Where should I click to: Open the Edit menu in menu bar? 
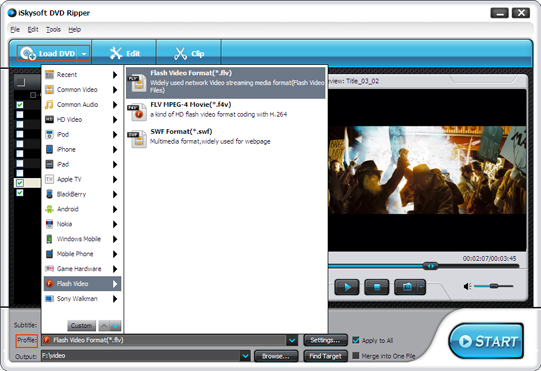33,30
